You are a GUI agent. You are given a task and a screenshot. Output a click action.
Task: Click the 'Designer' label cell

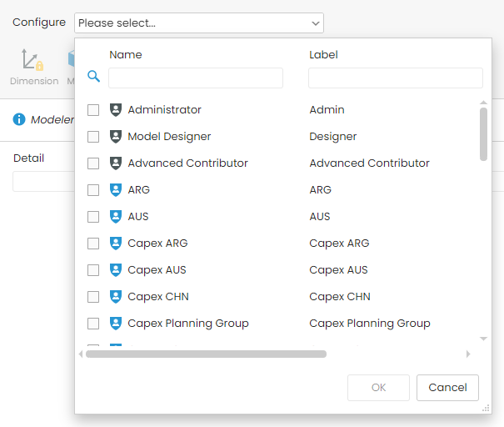[x=333, y=137]
